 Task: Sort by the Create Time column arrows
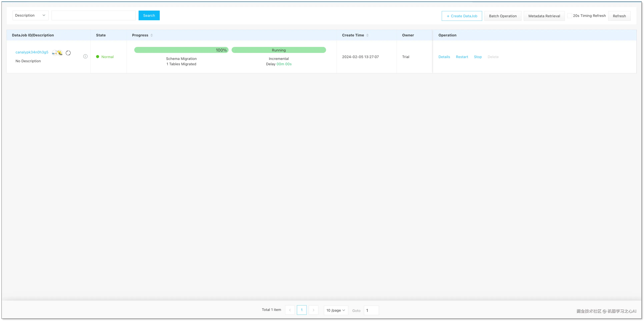tap(367, 35)
